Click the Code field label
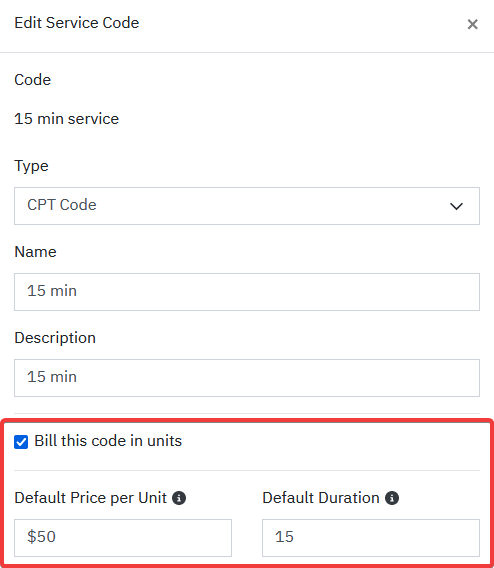 click(x=33, y=80)
